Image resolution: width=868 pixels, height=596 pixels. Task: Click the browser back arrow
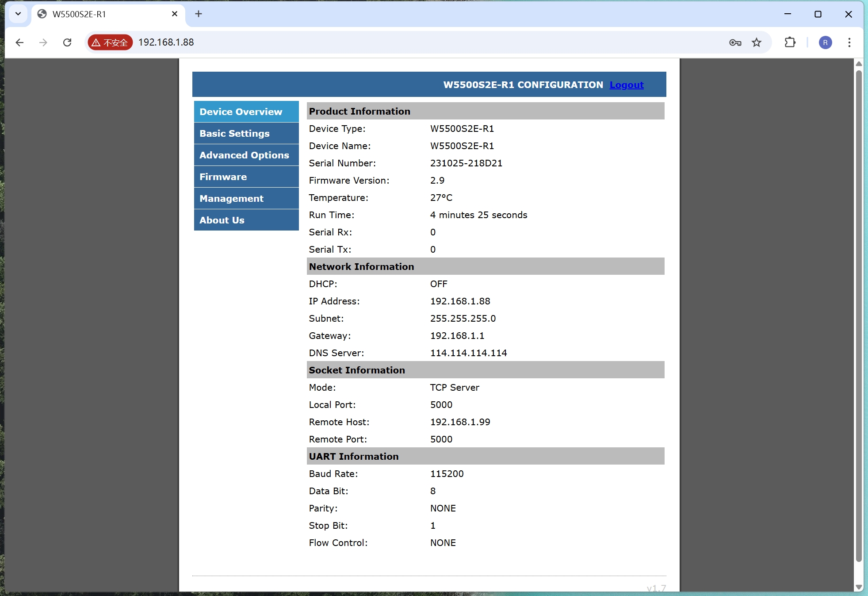19,42
